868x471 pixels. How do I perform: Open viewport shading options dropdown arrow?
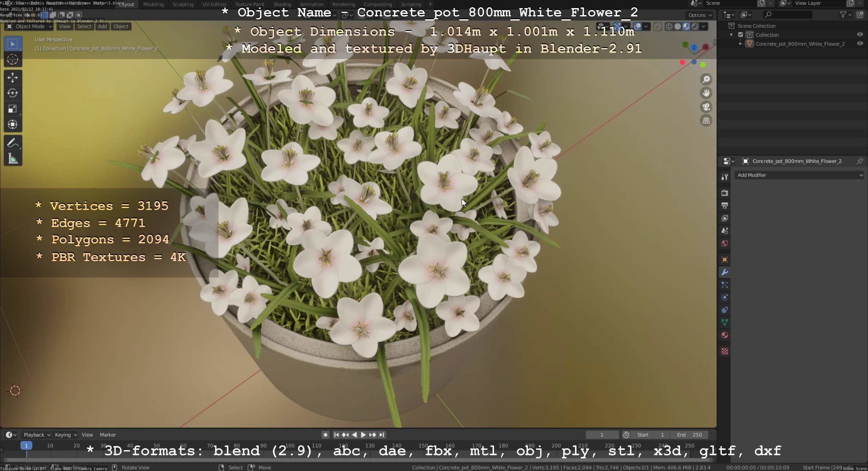[703, 27]
